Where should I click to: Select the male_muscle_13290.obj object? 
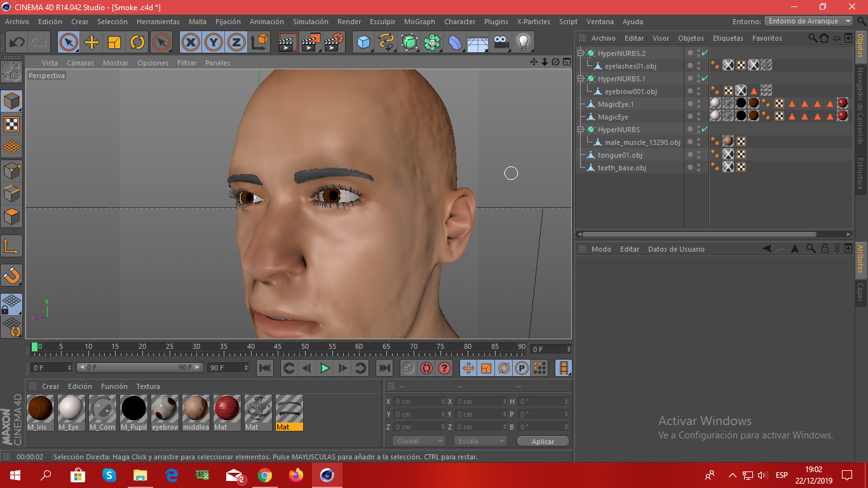[x=642, y=142]
